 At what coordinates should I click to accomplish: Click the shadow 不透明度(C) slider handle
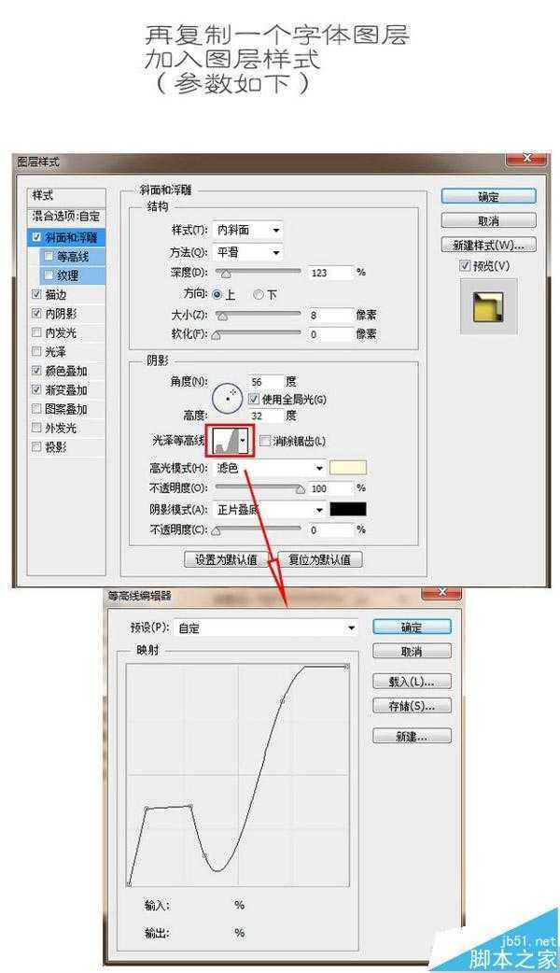point(216,531)
